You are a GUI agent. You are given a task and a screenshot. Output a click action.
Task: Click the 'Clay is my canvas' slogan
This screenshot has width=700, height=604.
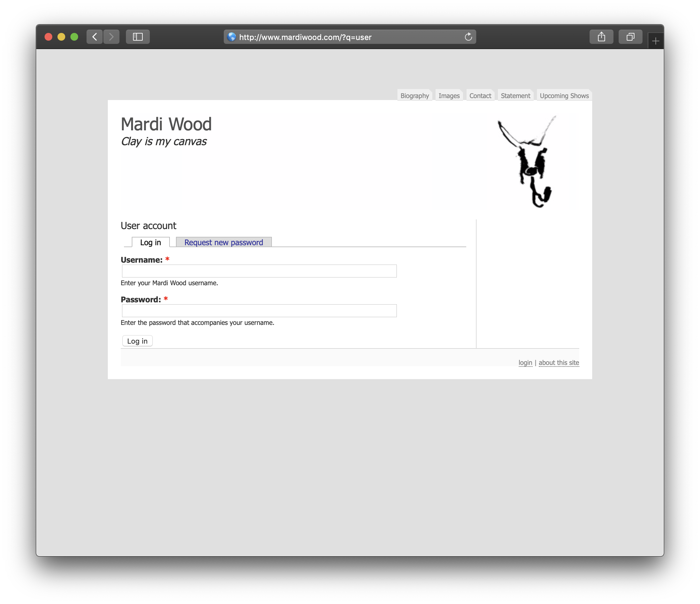pos(164,141)
